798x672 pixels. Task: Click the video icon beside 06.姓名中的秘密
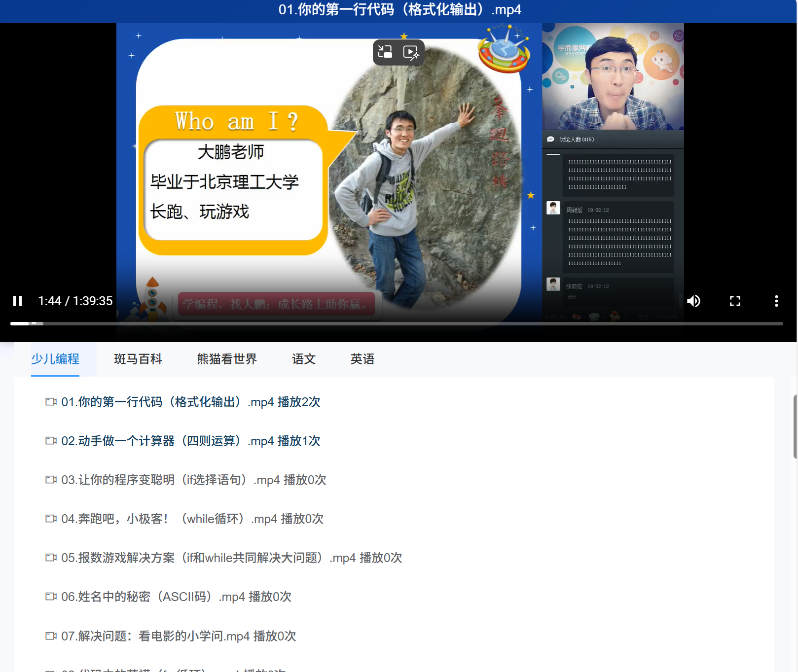pyautogui.click(x=51, y=597)
